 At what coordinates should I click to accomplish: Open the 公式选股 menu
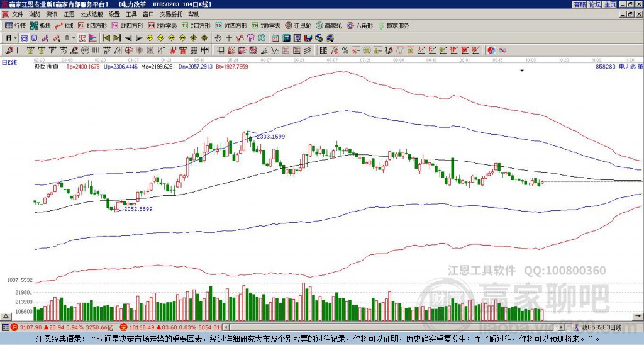91,14
